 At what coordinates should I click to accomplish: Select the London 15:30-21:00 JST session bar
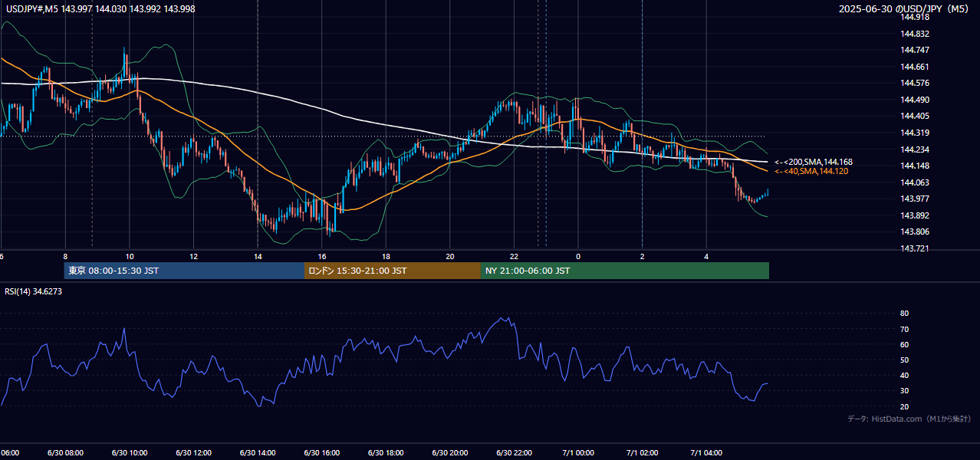pyautogui.click(x=393, y=271)
